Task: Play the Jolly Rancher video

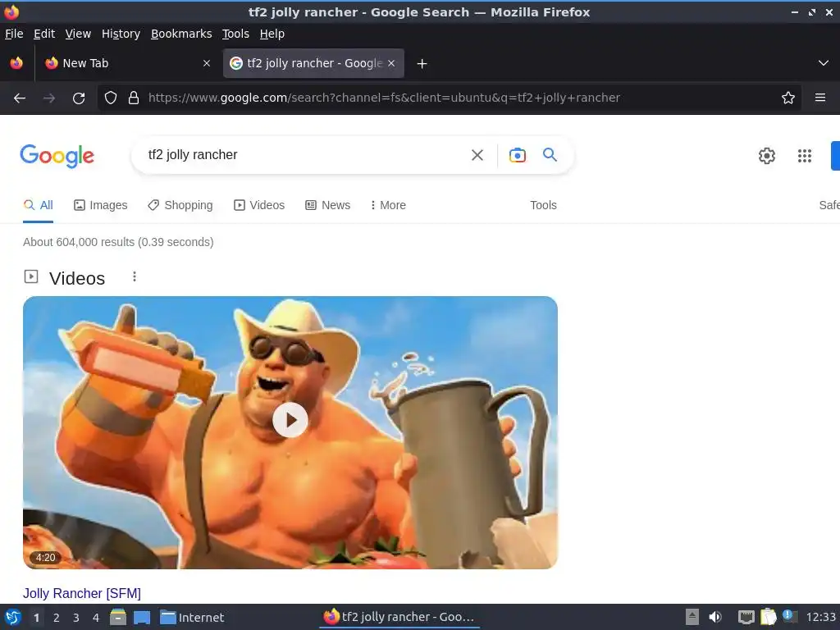Action: (x=290, y=420)
